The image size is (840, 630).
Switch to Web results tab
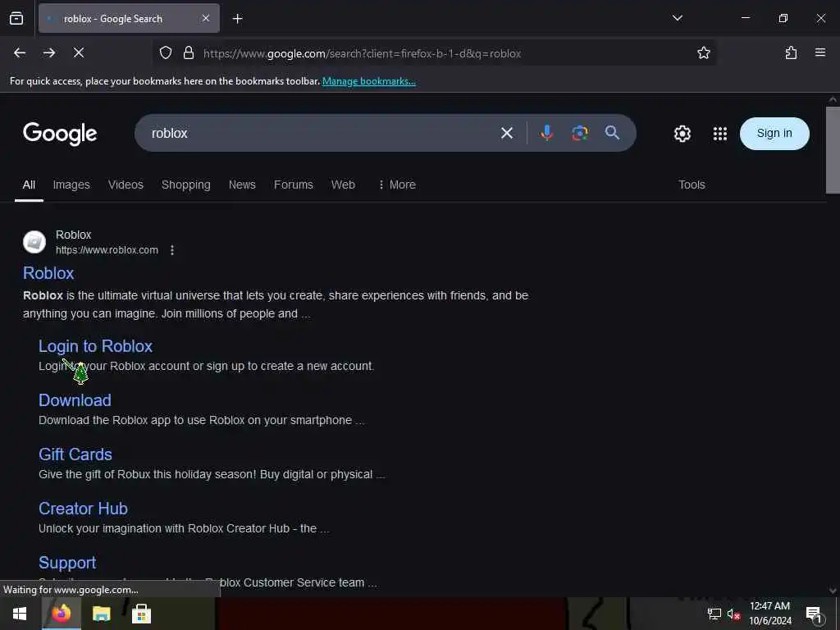click(x=343, y=185)
